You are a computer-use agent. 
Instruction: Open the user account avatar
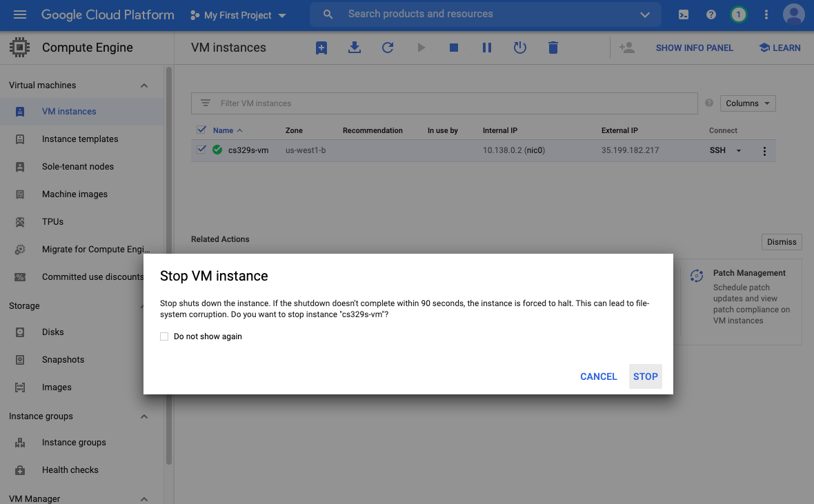tap(794, 14)
